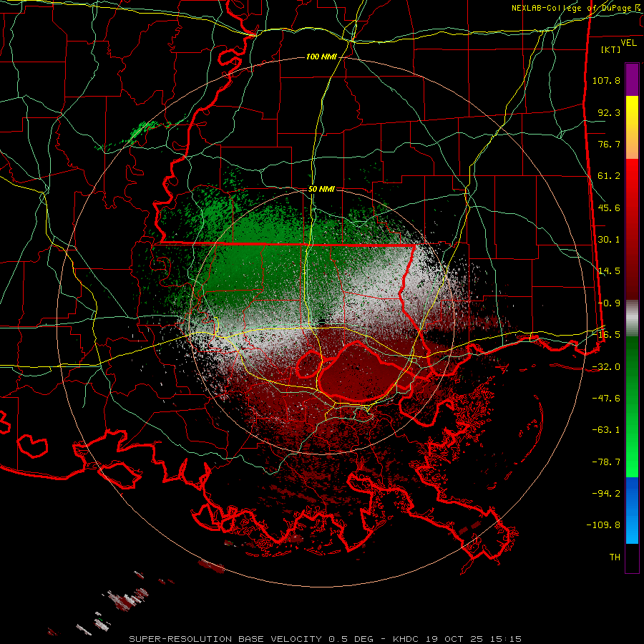644x644 pixels.
Task: Click the purple segment of the color bar
Action: (x=632, y=79)
